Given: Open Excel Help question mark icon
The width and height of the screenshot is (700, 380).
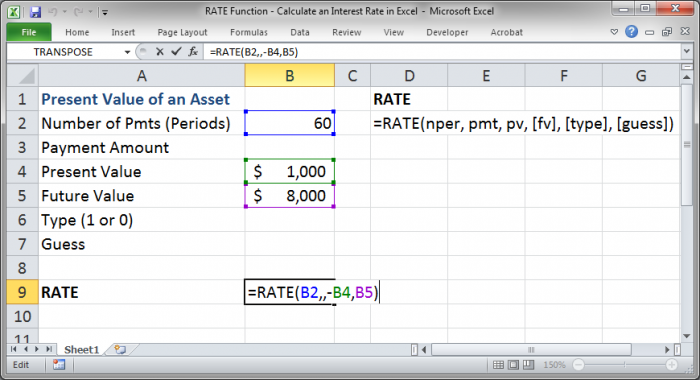Looking at the screenshot, I should click(631, 32).
